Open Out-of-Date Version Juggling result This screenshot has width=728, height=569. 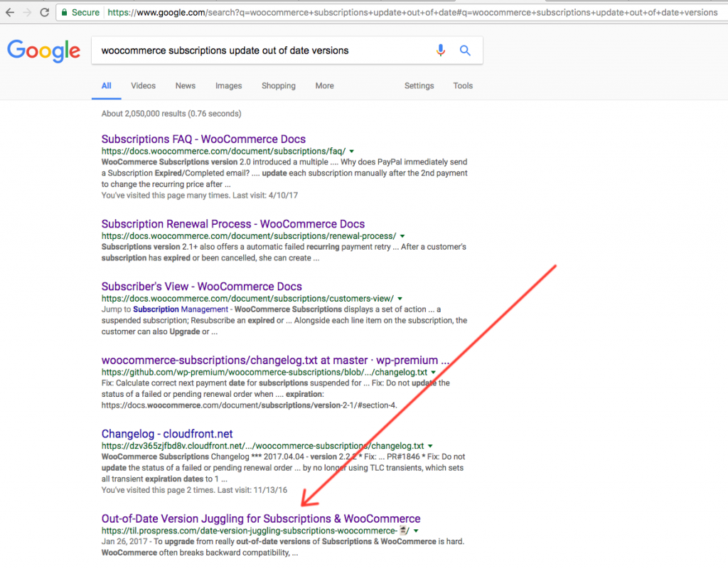click(261, 519)
